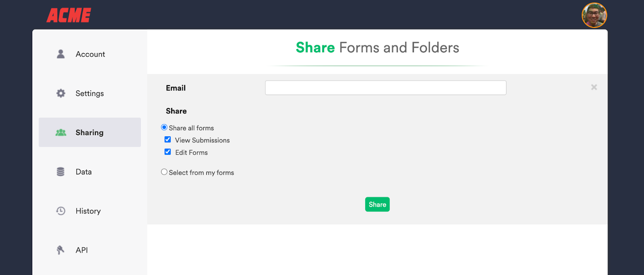View the History section
Image resolution: width=644 pixels, height=275 pixels.
point(88,211)
